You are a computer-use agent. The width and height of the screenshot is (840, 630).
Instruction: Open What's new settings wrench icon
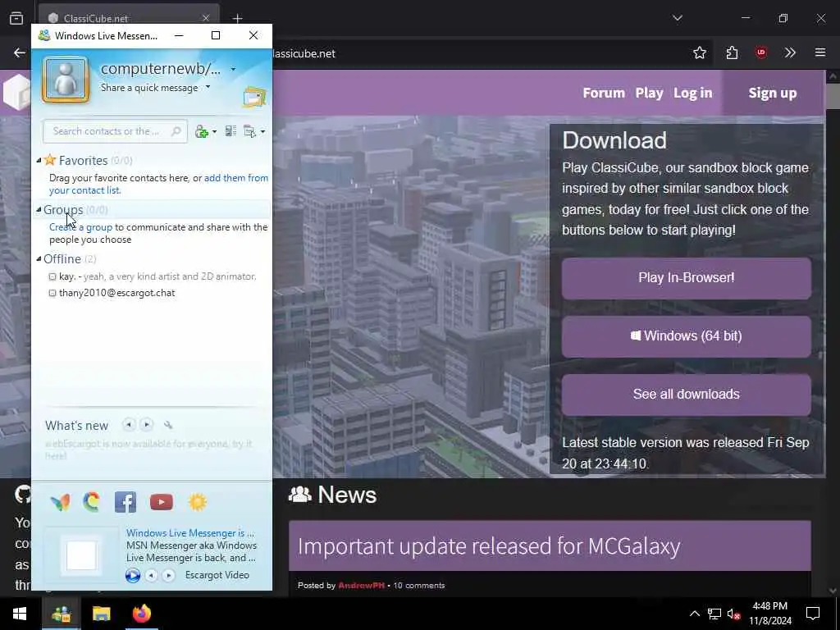coord(168,425)
